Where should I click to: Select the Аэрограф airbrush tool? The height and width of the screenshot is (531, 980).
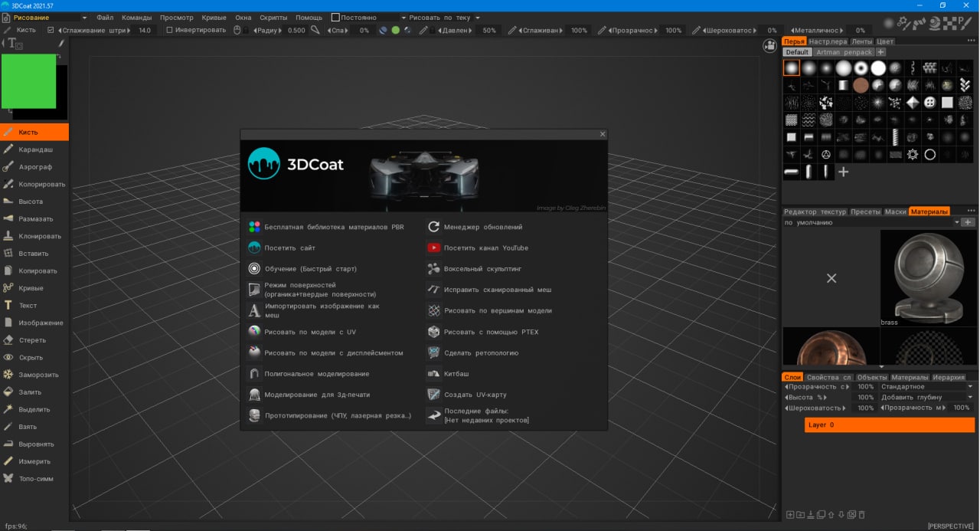[35, 167]
